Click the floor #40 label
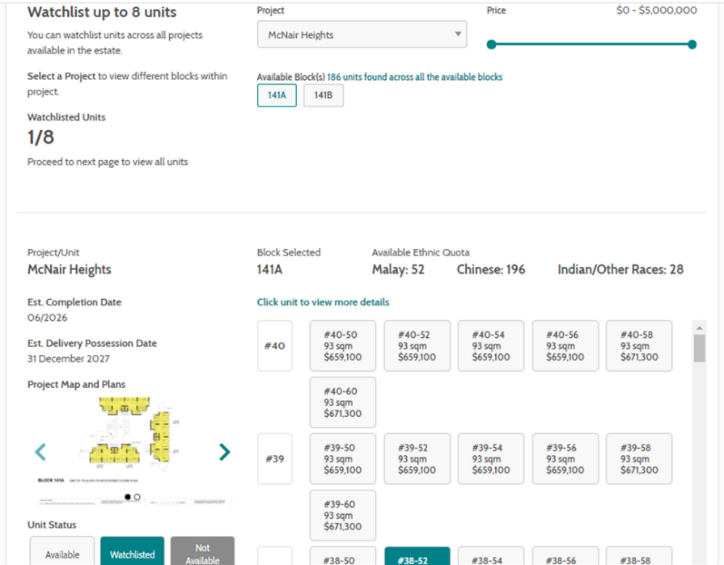The image size is (724, 565). pyautogui.click(x=275, y=346)
